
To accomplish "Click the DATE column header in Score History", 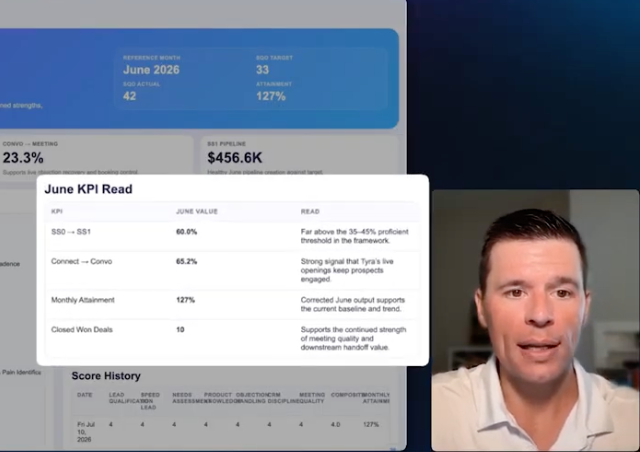I will point(84,395).
